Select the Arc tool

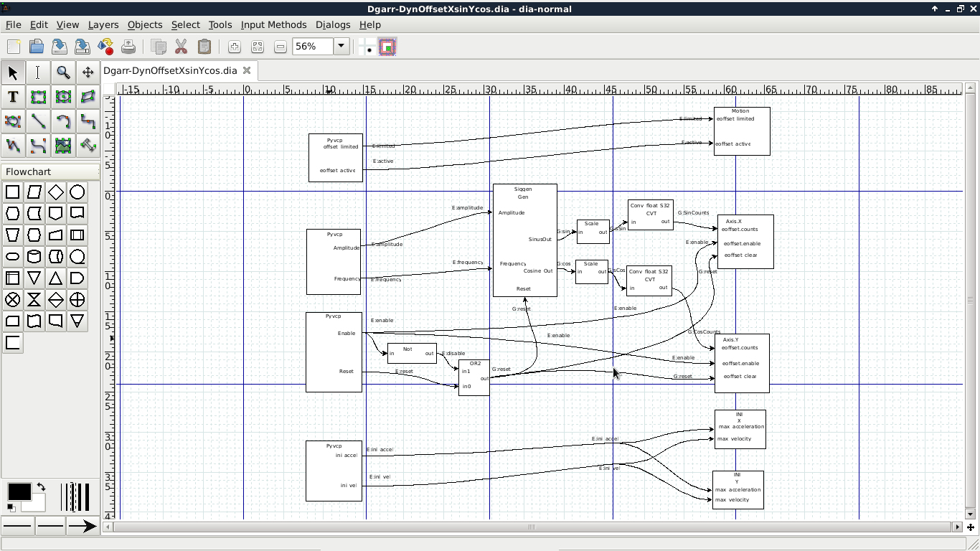click(x=63, y=121)
